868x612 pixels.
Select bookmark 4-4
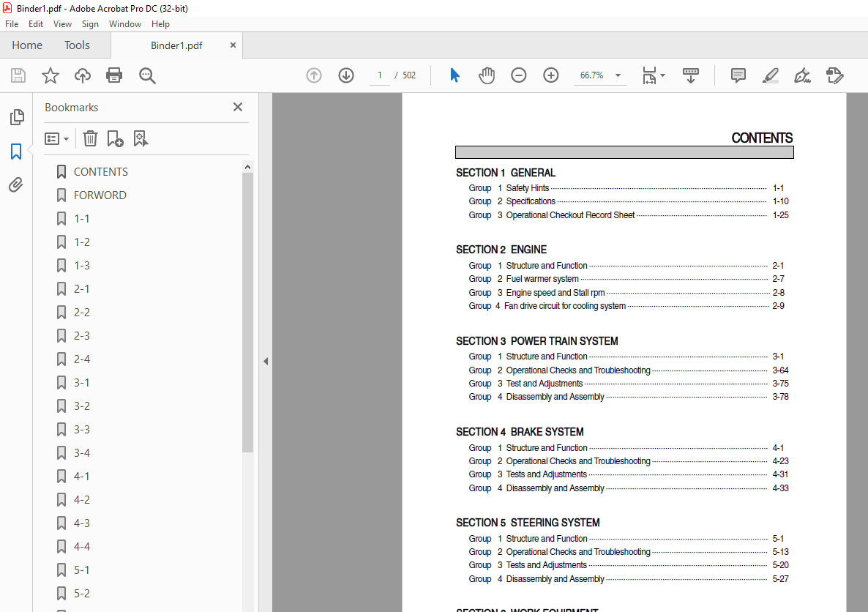[82, 547]
